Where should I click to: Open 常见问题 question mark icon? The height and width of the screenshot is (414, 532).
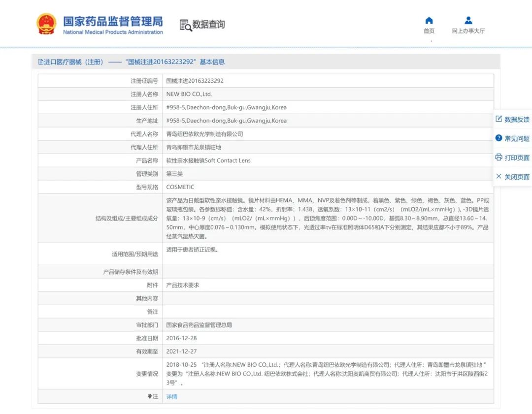pos(499,138)
